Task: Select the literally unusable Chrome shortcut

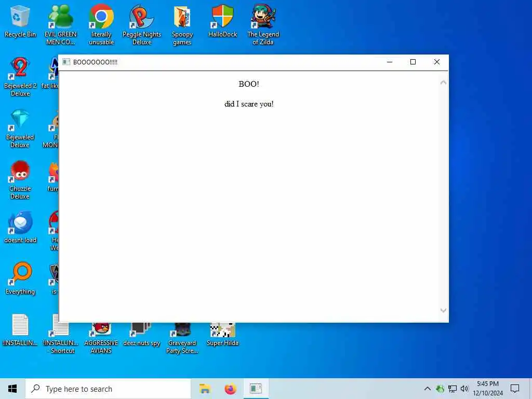Action: 101,24
